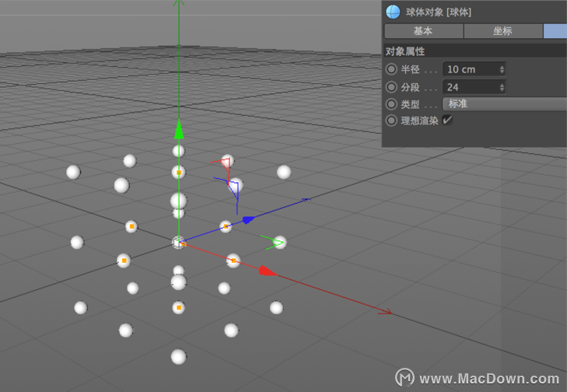Switch to the 基本 tab
Image resolution: width=567 pixels, height=392 pixels.
[423, 31]
